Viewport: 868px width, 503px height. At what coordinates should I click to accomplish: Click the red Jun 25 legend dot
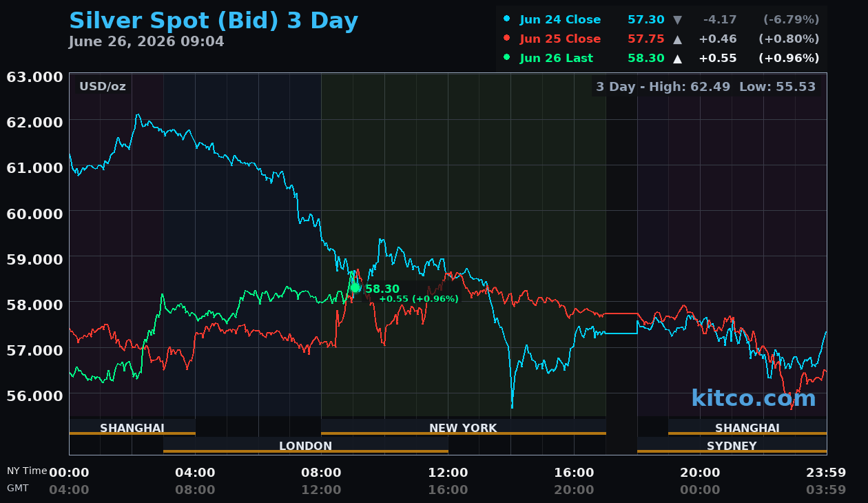pyautogui.click(x=507, y=39)
